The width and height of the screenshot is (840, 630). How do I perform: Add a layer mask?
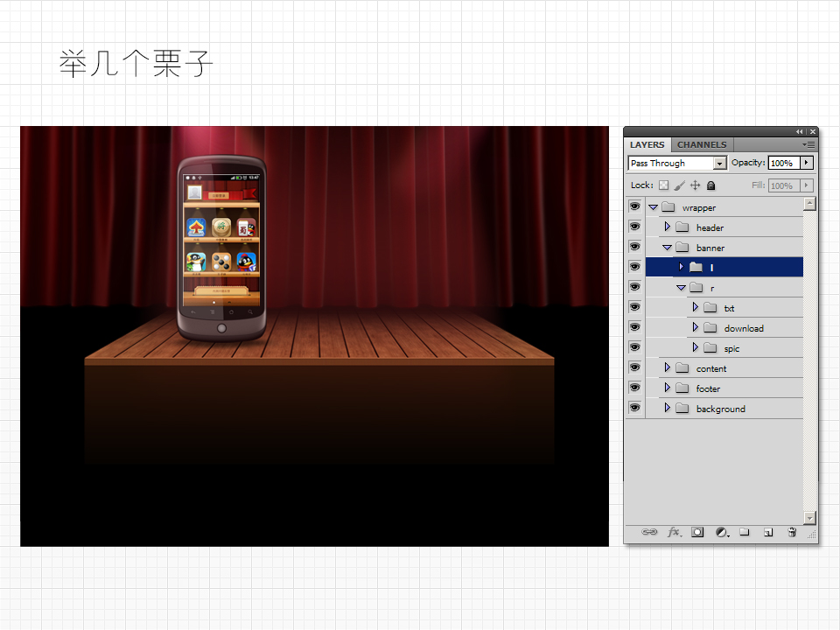697,532
